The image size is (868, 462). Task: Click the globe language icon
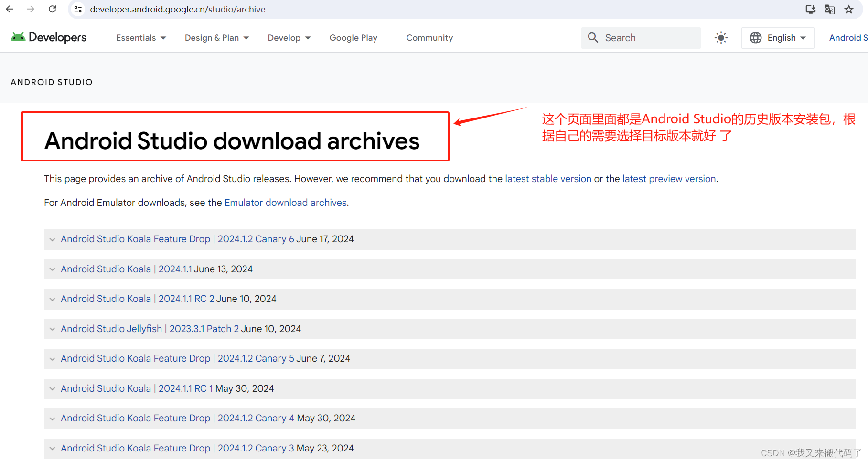[756, 38]
